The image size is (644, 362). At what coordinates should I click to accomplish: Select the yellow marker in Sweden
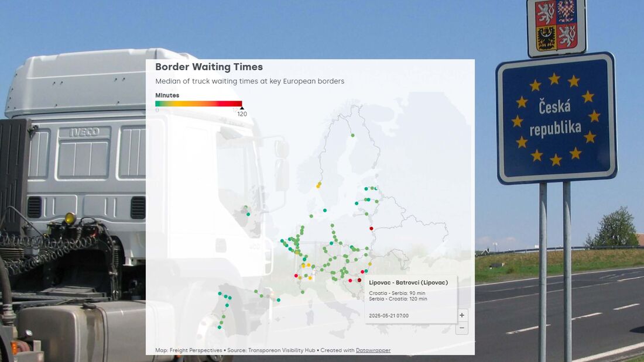(x=318, y=185)
